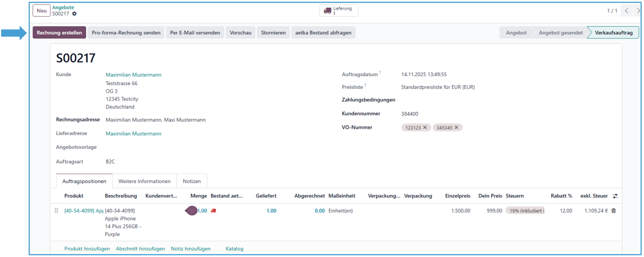The image size is (644, 257).
Task: Switch to Weitere Informationen tab
Action: [144, 181]
